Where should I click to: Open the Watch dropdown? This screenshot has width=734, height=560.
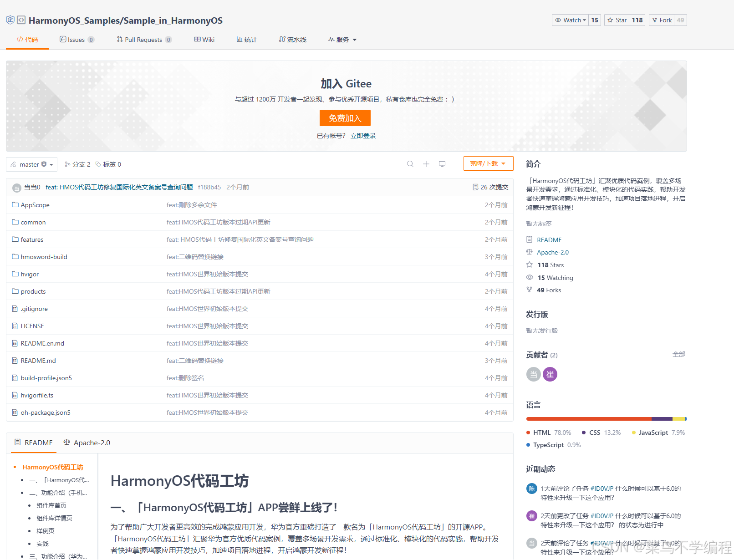(x=570, y=20)
